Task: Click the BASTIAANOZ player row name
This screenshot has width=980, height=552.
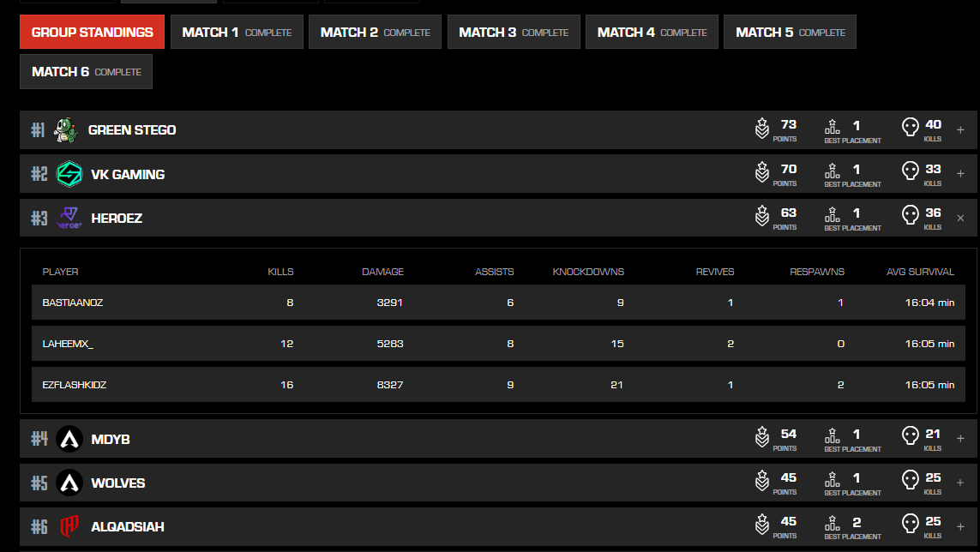Action: (73, 303)
